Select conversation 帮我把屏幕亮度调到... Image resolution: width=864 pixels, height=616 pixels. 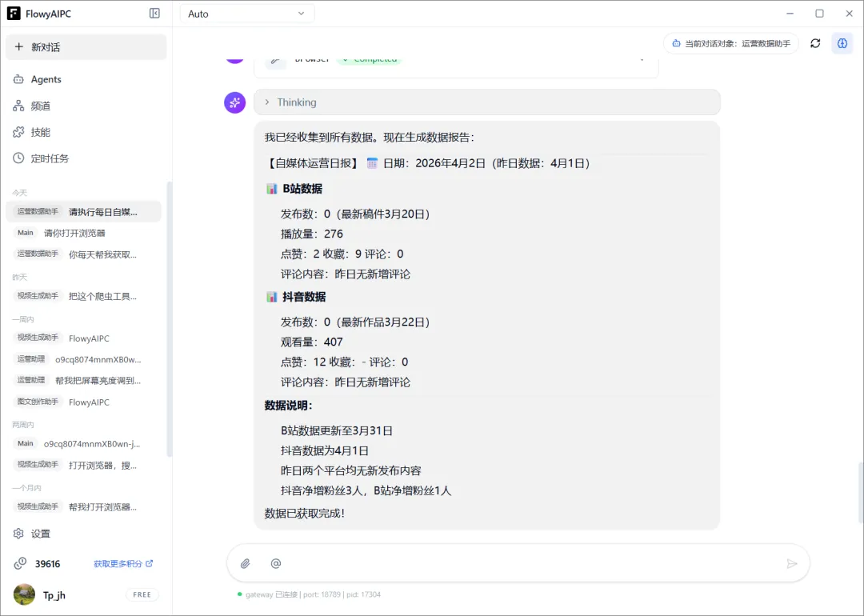pyautogui.click(x=83, y=381)
